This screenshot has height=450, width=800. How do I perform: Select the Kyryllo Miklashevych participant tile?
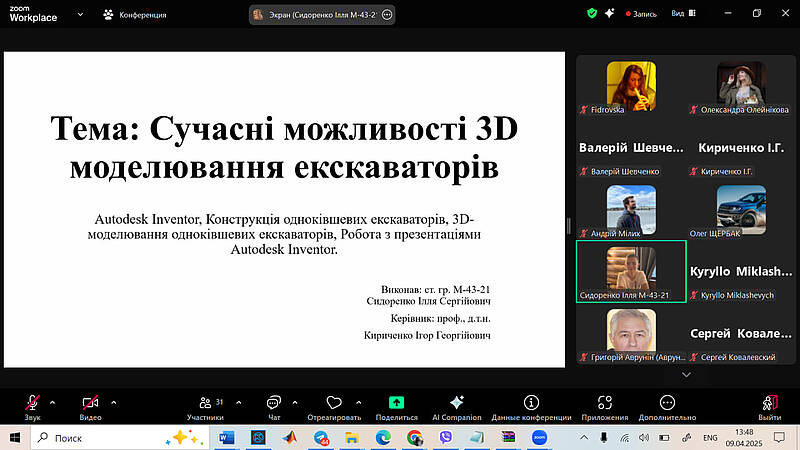[x=741, y=271]
